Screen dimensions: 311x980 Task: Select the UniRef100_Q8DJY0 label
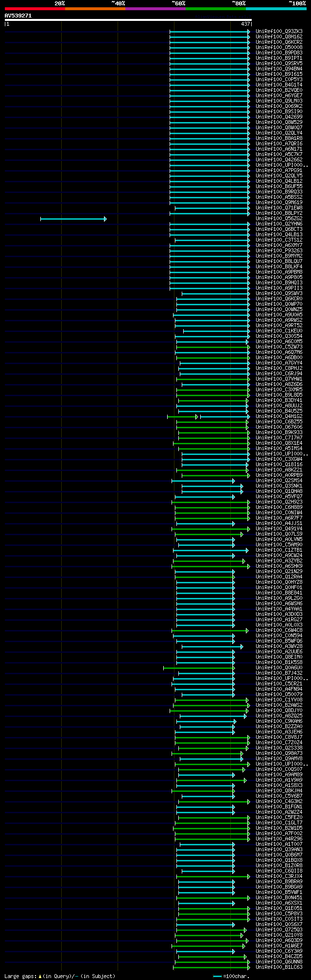pos(279,710)
